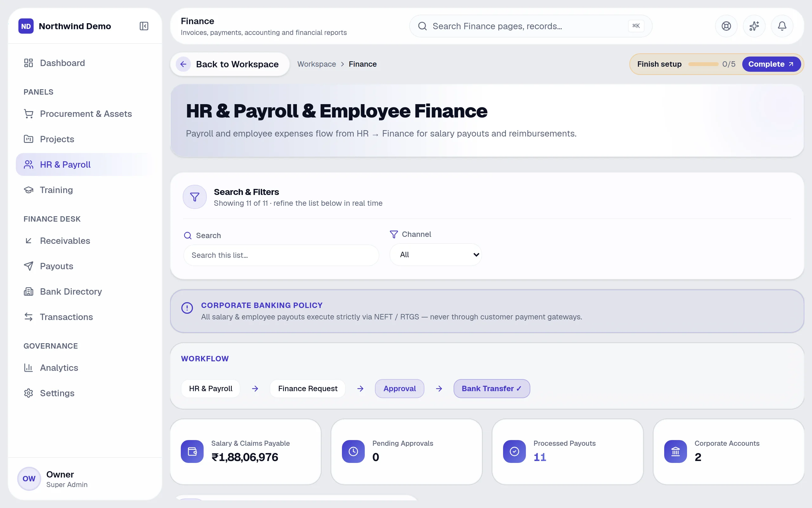The height and width of the screenshot is (508, 812).
Task: Open the help lifebuoy icon
Action: click(x=726, y=26)
